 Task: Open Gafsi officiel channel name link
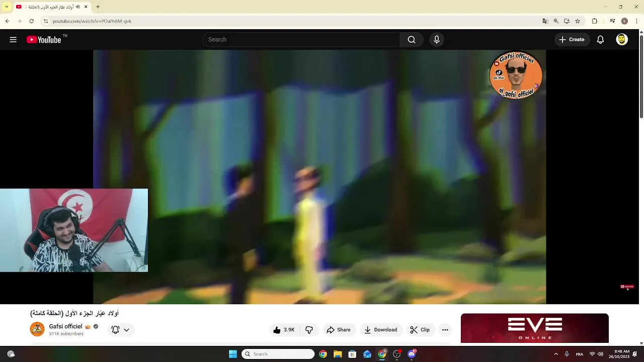tap(65, 326)
